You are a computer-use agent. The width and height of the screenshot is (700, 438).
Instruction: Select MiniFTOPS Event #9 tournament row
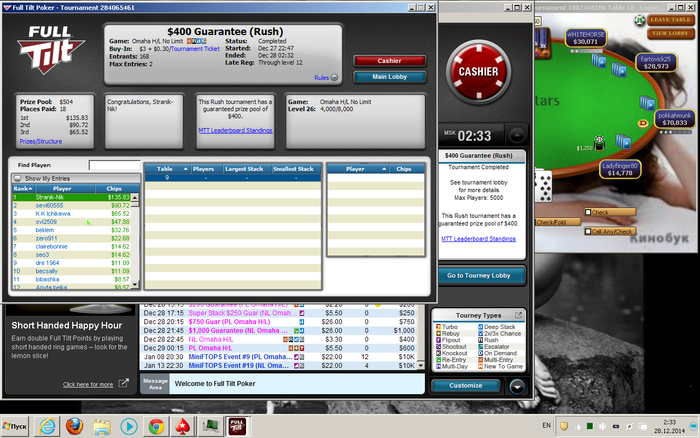279,357
